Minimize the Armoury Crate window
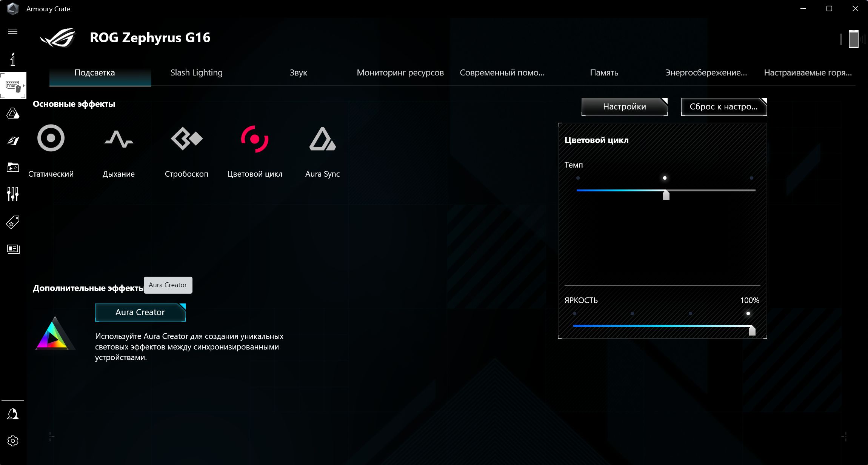 point(803,9)
